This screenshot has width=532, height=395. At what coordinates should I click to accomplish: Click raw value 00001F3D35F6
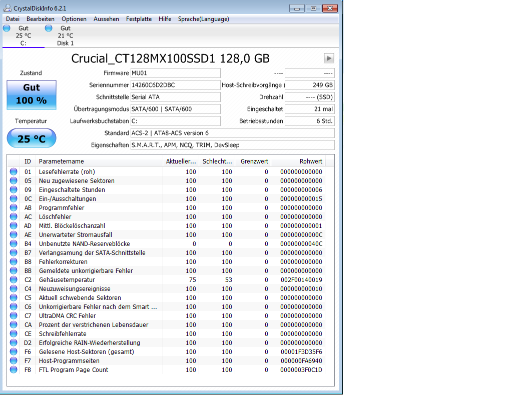pyautogui.click(x=302, y=352)
